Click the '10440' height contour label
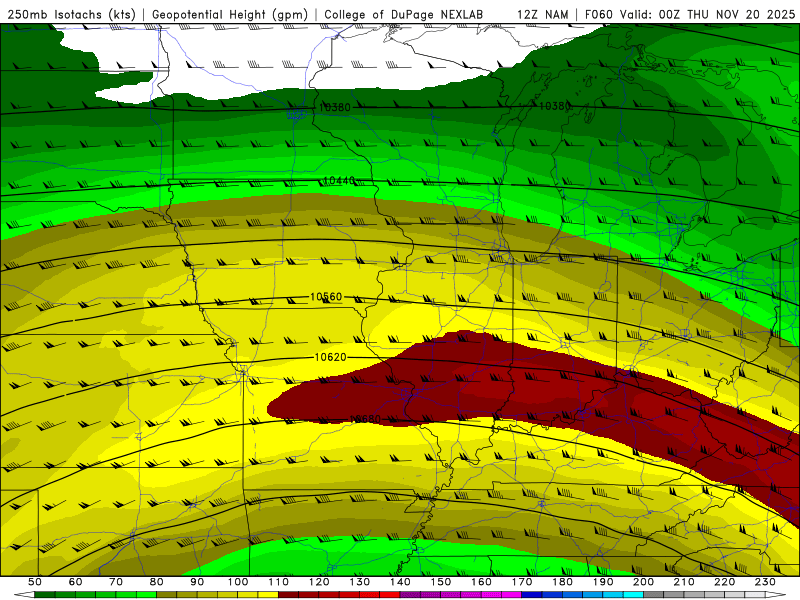The height and width of the screenshot is (600, 800). coord(339,181)
